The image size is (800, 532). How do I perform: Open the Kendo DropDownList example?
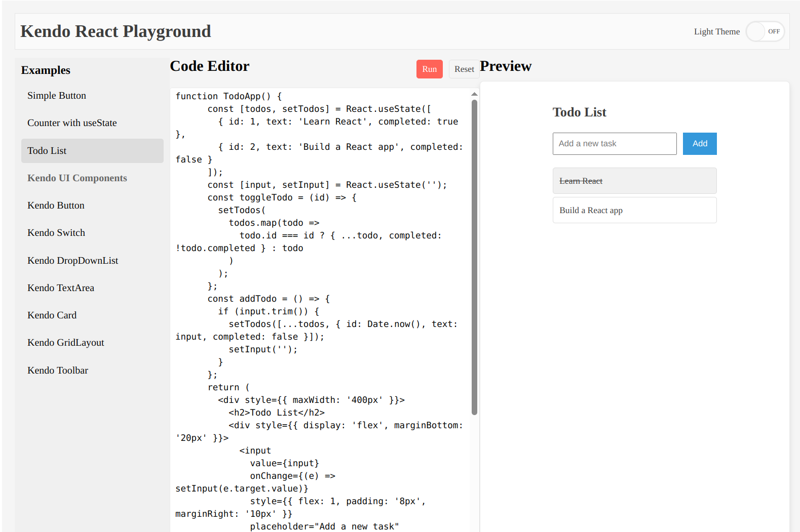[92, 261]
